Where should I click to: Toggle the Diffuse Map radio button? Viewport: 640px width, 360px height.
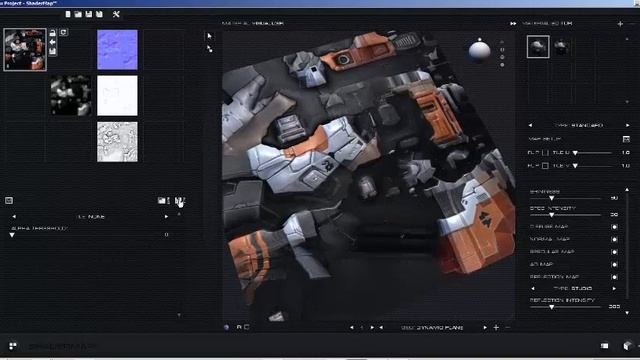(x=614, y=227)
